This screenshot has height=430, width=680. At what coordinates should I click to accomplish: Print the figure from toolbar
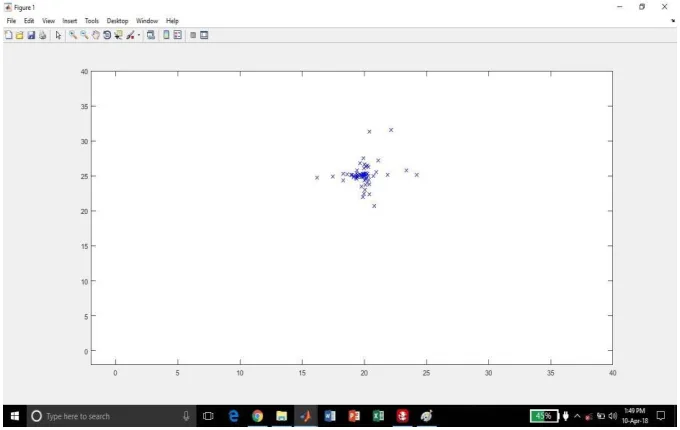42,35
